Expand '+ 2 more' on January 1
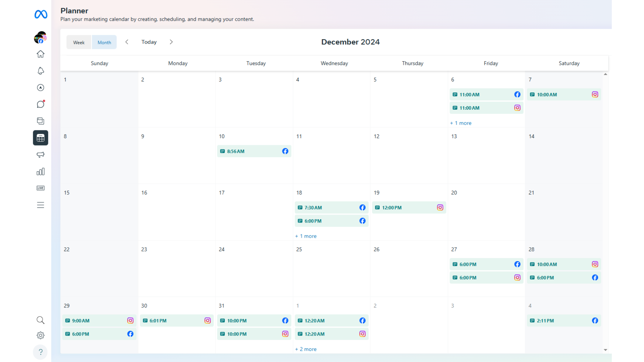 (x=306, y=349)
